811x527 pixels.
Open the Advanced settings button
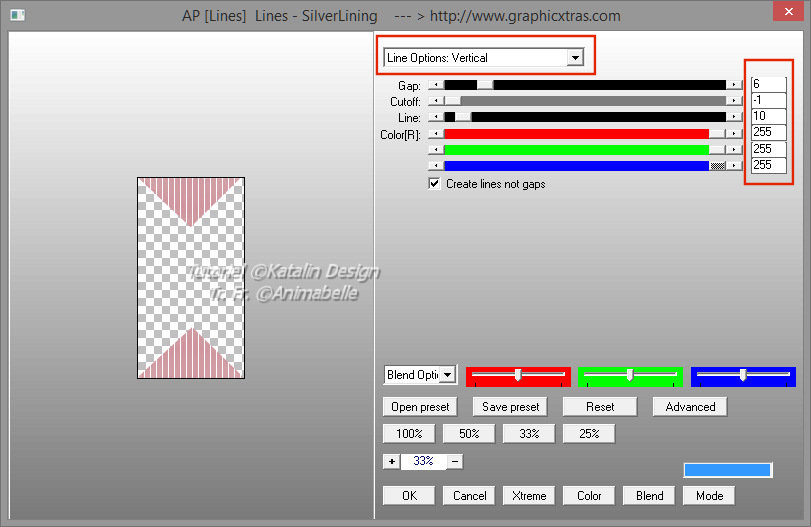click(690, 406)
